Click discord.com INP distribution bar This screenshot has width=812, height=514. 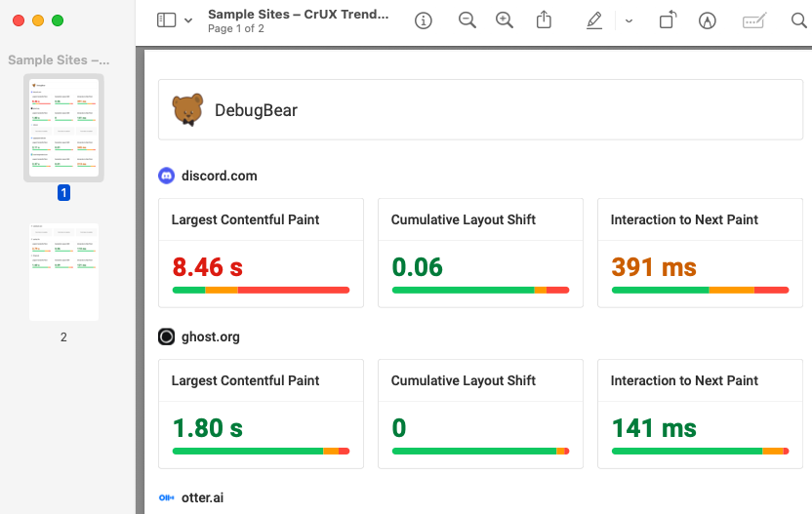pos(700,291)
